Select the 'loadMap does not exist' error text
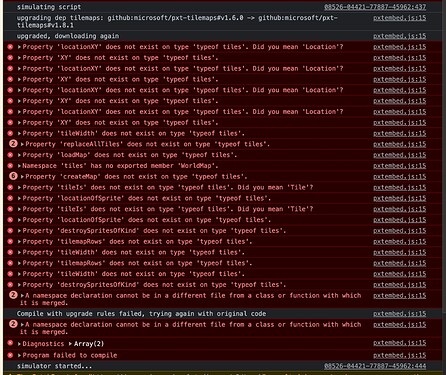446x375 pixels. 130,155
